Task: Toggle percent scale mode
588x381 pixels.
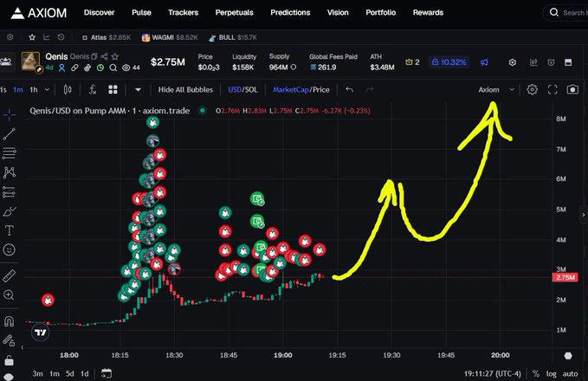Action: [x=536, y=373]
